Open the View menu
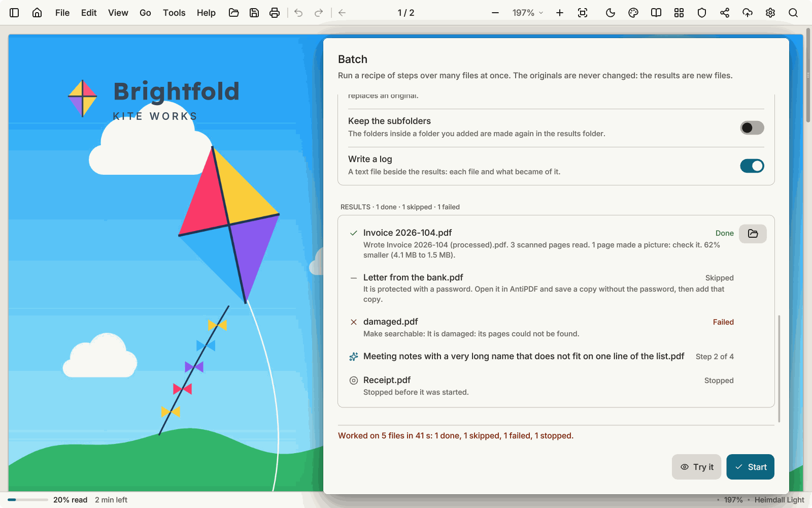The width and height of the screenshot is (812, 508). pos(118,13)
